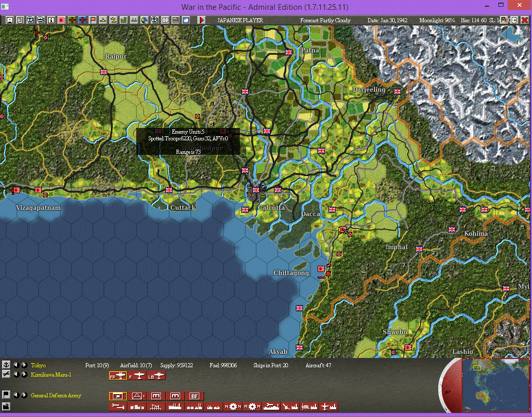This screenshot has height=417, width=532.
Task: Click the Japanese rising sun flag toolbar icon
Action: click(x=62, y=20)
